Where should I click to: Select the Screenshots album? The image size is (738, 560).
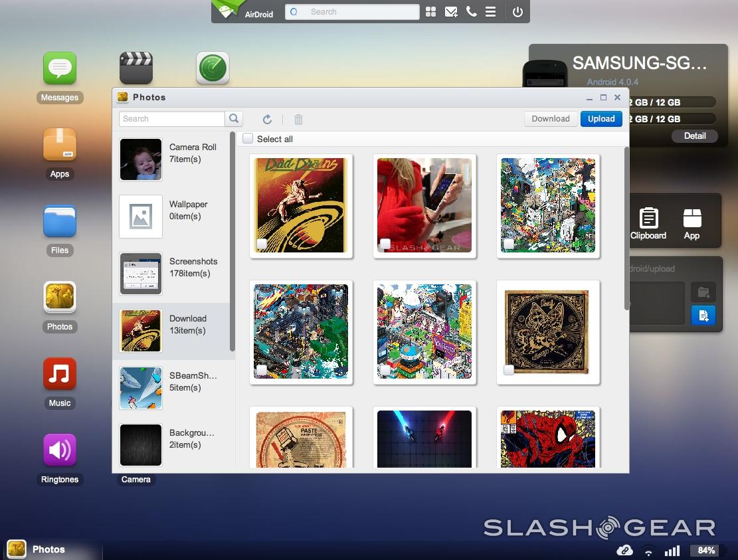pos(173,273)
